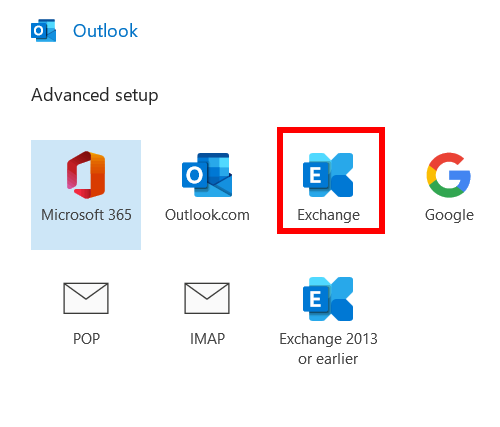Choose the POP envelope icon
This screenshot has width=500, height=427.
coord(86,298)
